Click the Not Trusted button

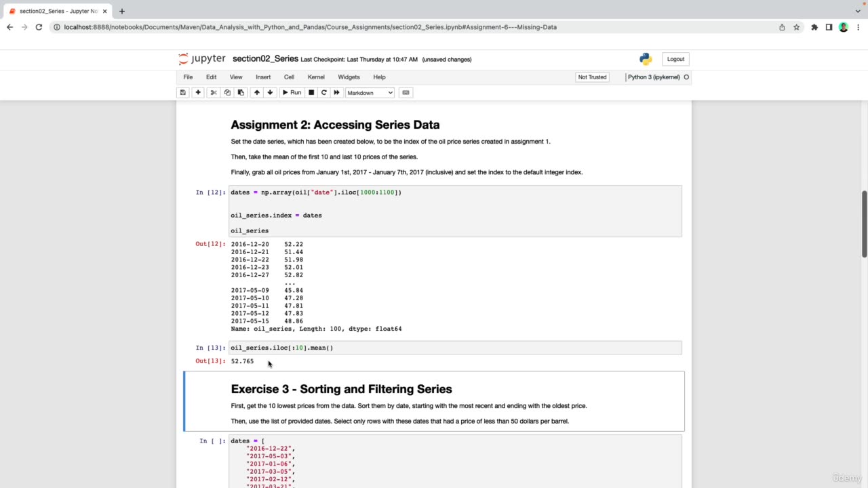pyautogui.click(x=592, y=77)
